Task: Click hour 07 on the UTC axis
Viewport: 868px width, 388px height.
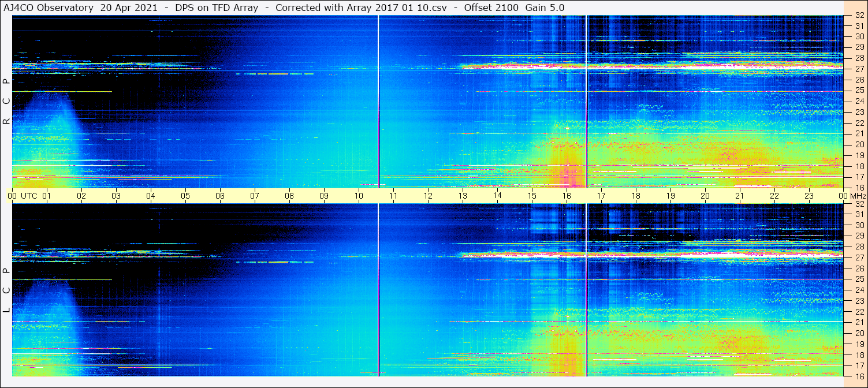Action: (255, 196)
